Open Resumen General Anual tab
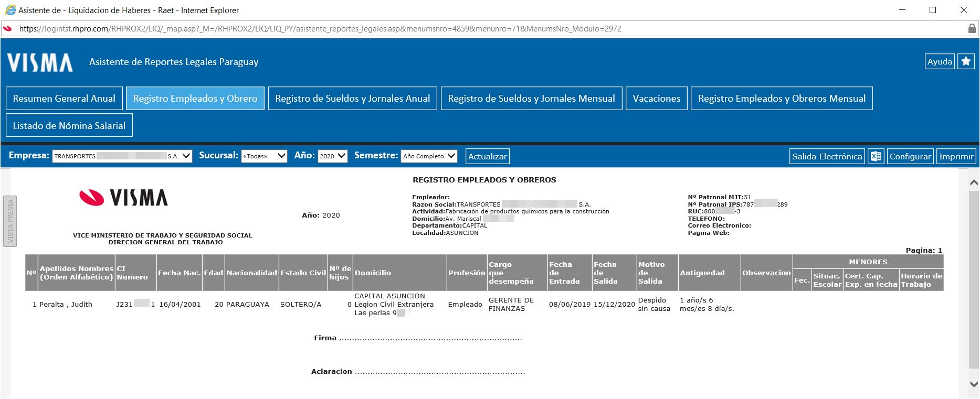The width and height of the screenshot is (980, 399). point(64,98)
